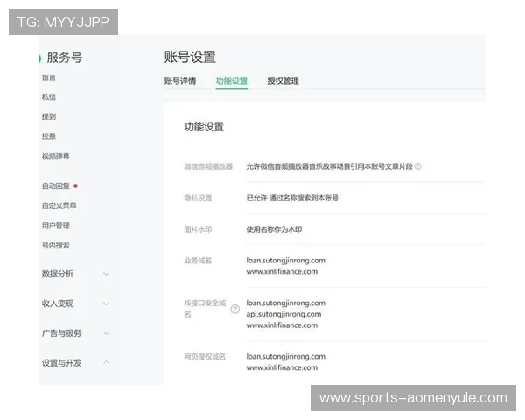Viewport: 525px width, 420px height.
Task: Open 自动回复 in the sidebar
Action: 56,185
